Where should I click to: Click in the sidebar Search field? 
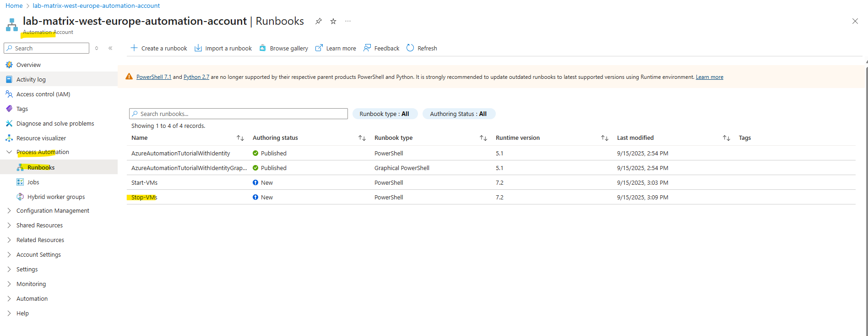pos(47,48)
